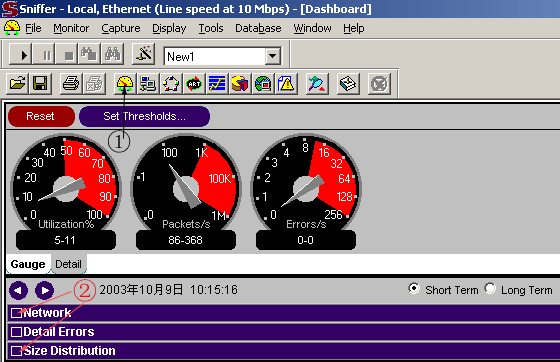Open the Host Table icon
Screen dimensions: 560x362
tap(148, 84)
